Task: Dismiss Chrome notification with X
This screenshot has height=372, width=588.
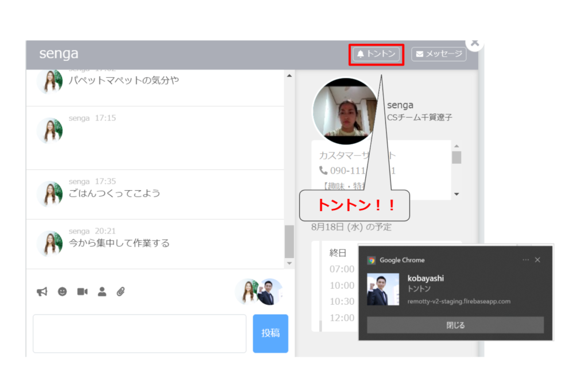Action: tap(537, 260)
